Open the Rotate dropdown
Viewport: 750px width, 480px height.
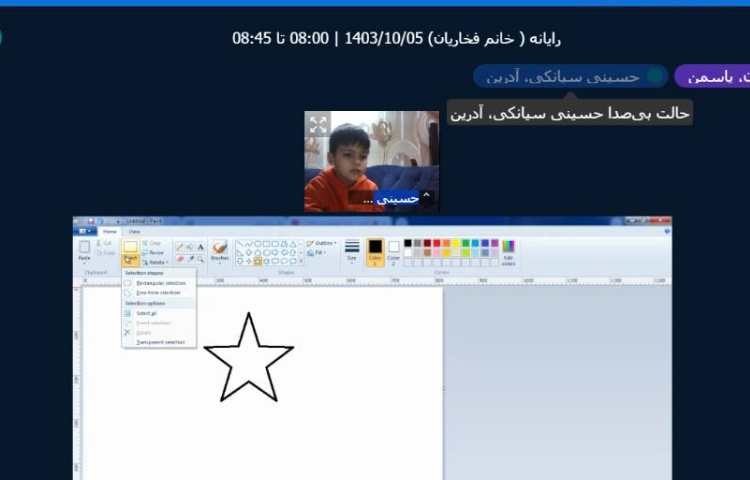156,262
